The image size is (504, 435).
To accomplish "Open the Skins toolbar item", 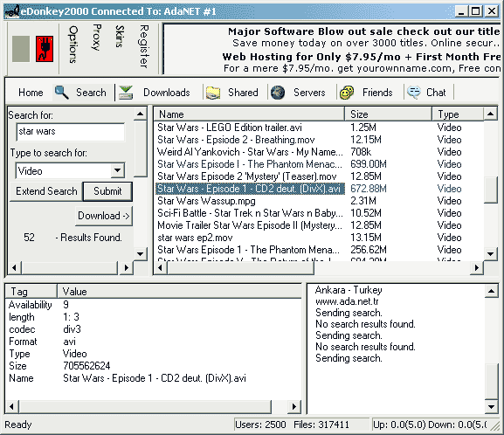I will point(120,37).
